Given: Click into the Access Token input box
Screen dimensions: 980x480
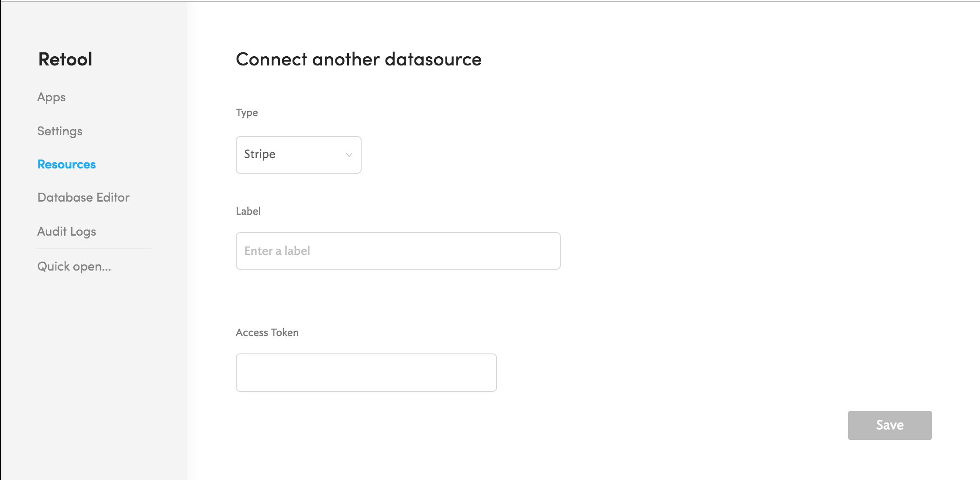Looking at the screenshot, I should point(366,373).
